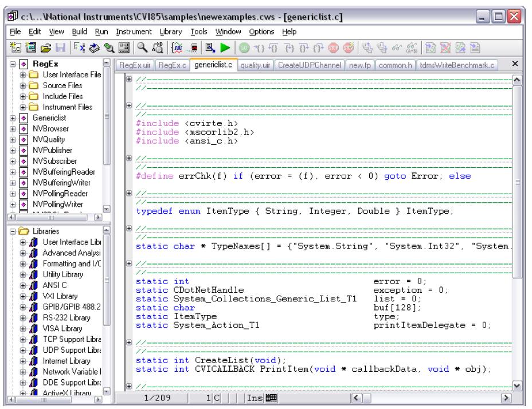Click the editor's vertical scroll up arrow

pos(517,80)
